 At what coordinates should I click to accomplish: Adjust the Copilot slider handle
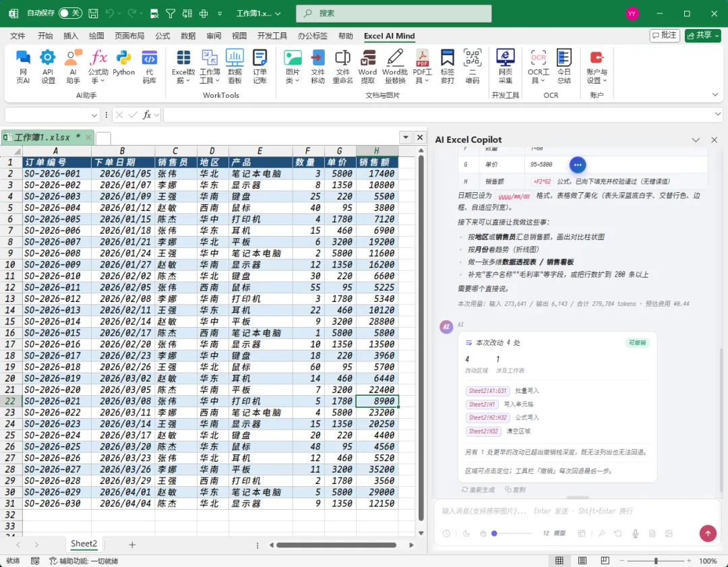(495, 533)
